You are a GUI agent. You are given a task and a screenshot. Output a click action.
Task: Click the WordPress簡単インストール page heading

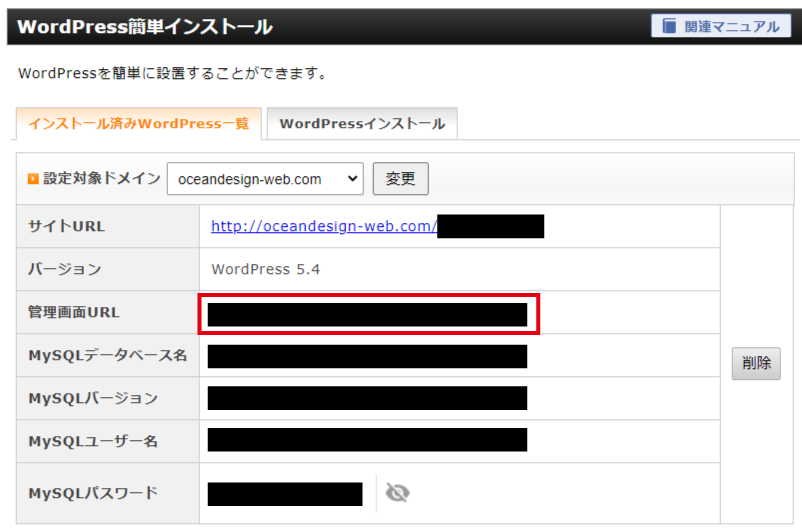click(x=145, y=27)
